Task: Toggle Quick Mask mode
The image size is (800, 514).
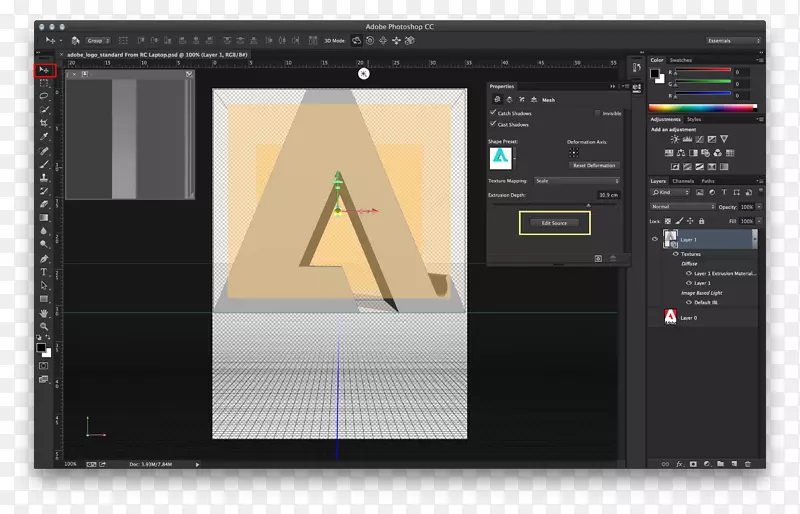Action: [44, 366]
